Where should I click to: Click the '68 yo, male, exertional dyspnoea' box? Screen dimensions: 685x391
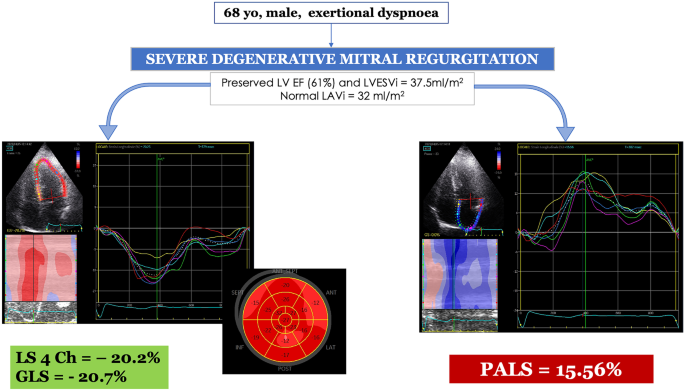pyautogui.click(x=331, y=13)
